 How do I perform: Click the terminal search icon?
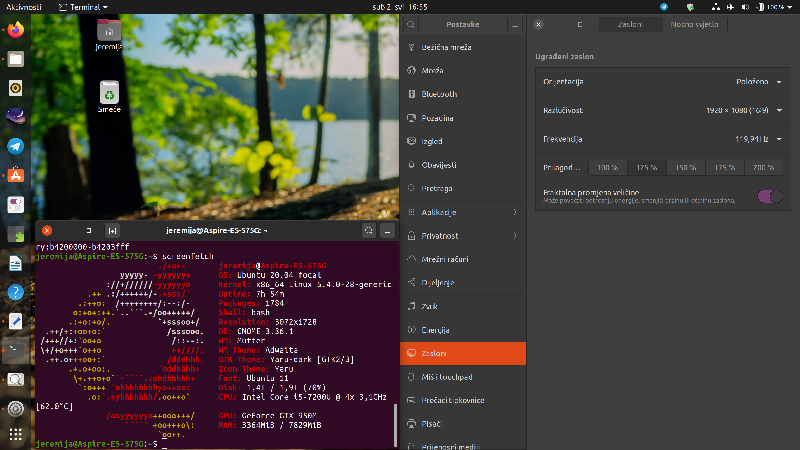369,231
